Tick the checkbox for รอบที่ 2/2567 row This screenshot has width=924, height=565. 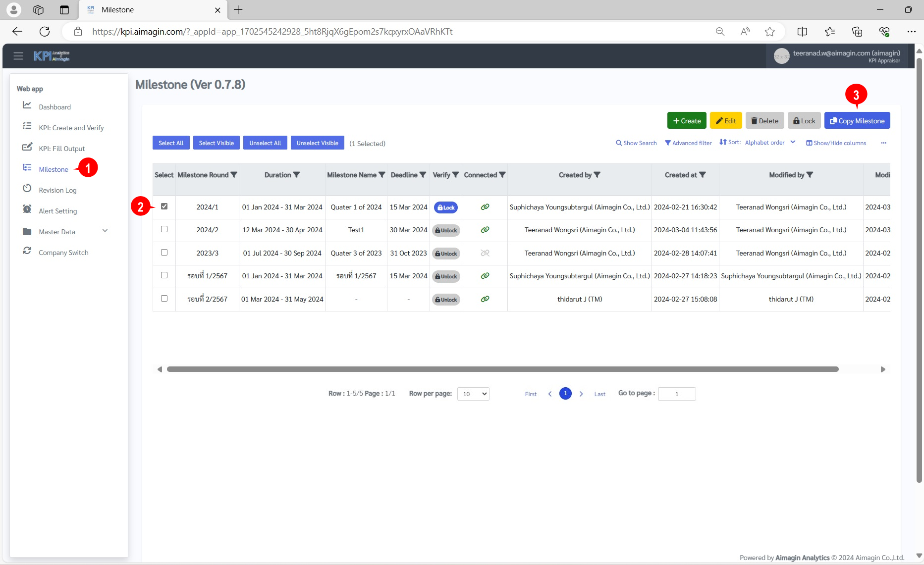(x=164, y=299)
